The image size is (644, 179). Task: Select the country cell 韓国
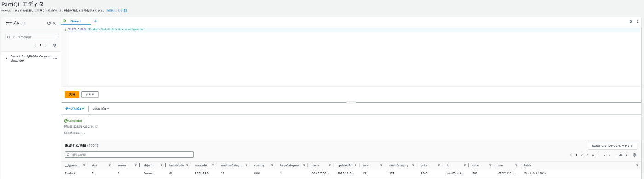(257, 173)
